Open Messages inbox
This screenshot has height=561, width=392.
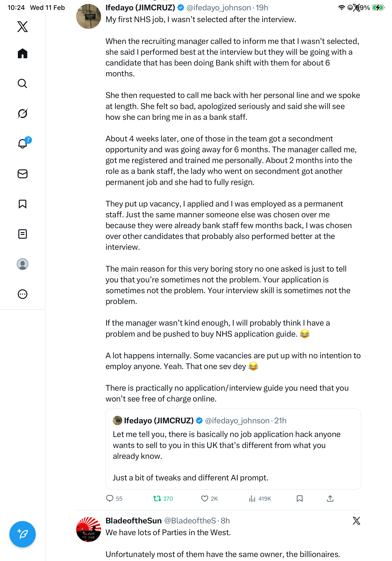(x=23, y=174)
